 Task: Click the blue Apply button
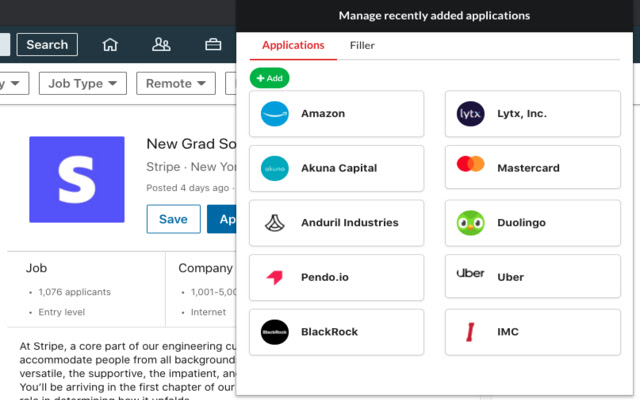(222, 219)
